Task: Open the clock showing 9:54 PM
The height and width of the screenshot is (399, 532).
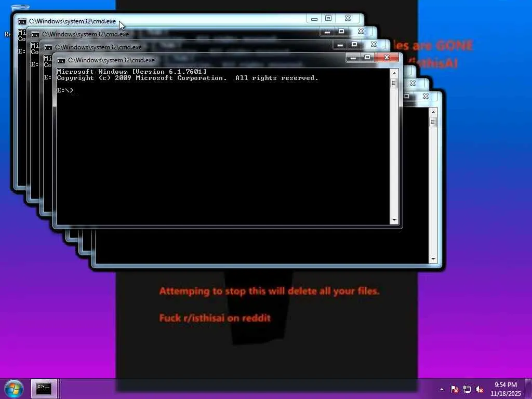Action: click(x=506, y=389)
